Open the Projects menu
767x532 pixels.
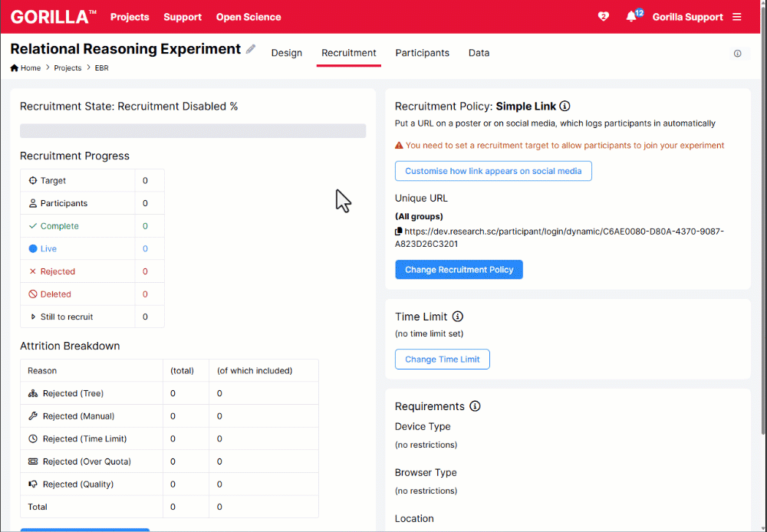[x=130, y=17]
